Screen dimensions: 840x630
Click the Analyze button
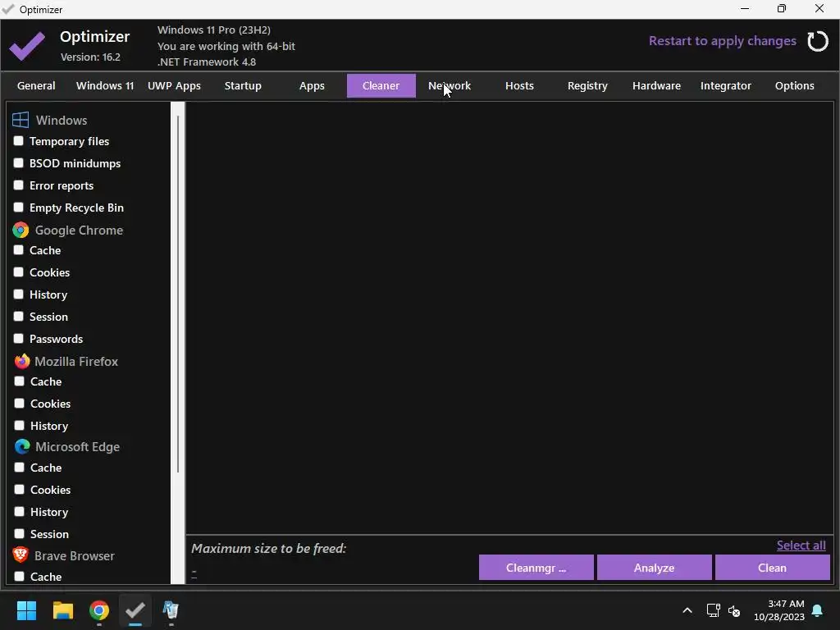654,568
